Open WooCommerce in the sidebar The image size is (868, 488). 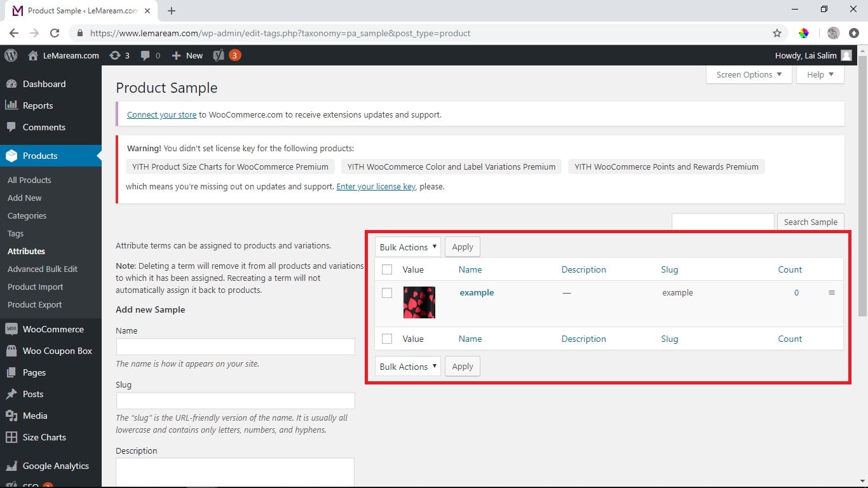pyautogui.click(x=51, y=329)
